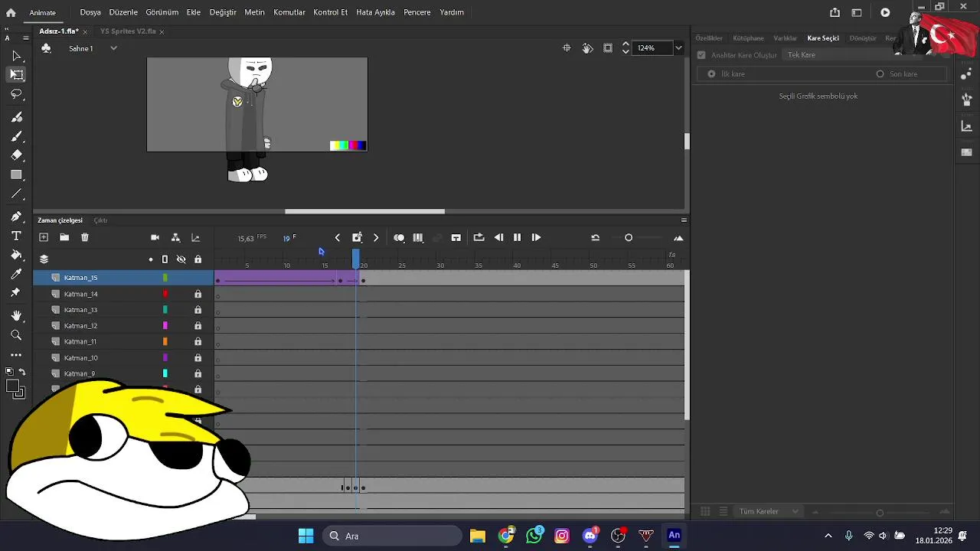Open the Dosya menu
Image resolution: width=980 pixels, height=551 pixels.
click(x=90, y=12)
